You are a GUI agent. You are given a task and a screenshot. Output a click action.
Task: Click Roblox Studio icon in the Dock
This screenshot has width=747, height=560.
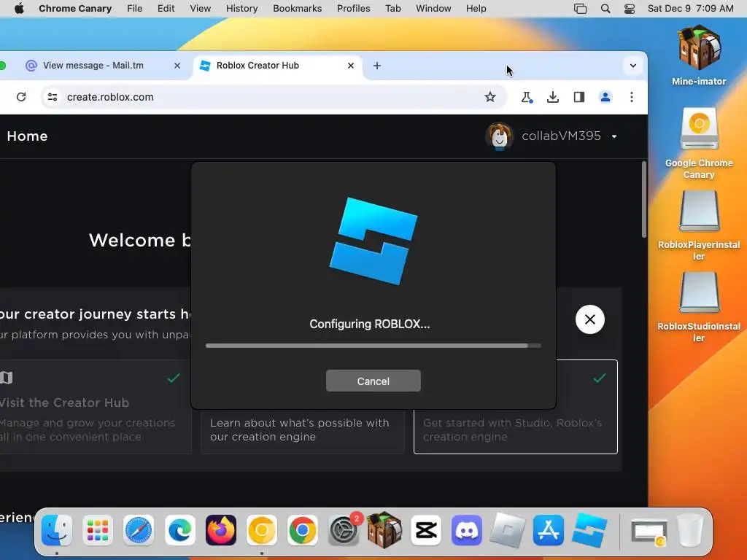[589, 530]
